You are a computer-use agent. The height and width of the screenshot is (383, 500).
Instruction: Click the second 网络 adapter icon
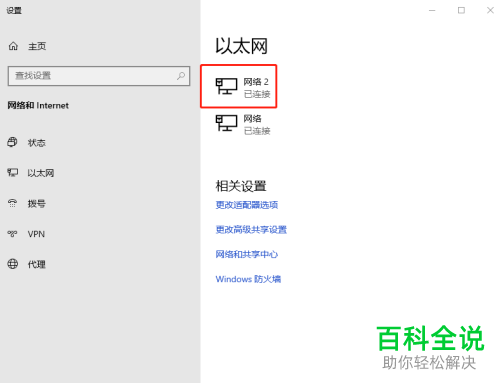(x=226, y=123)
